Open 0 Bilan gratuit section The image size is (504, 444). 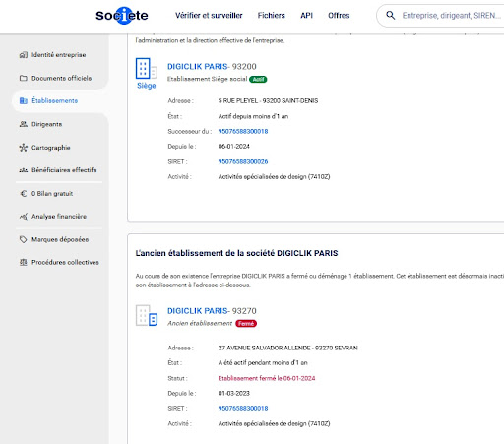[x=52, y=193]
